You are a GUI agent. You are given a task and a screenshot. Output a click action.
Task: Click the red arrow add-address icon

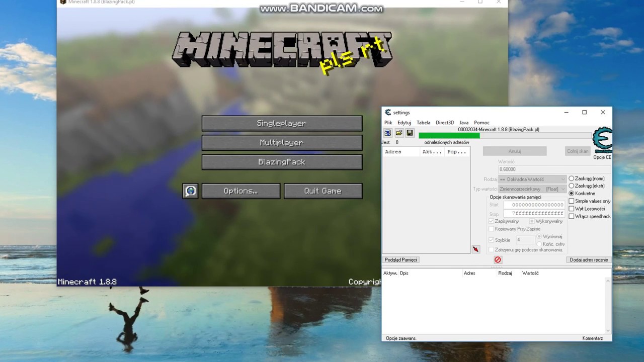pos(475,249)
